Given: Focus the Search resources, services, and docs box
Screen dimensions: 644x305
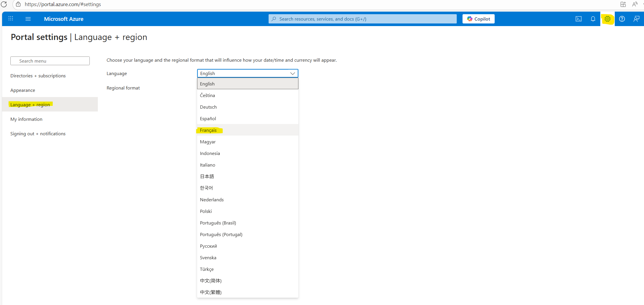Looking at the screenshot, I should [362, 19].
